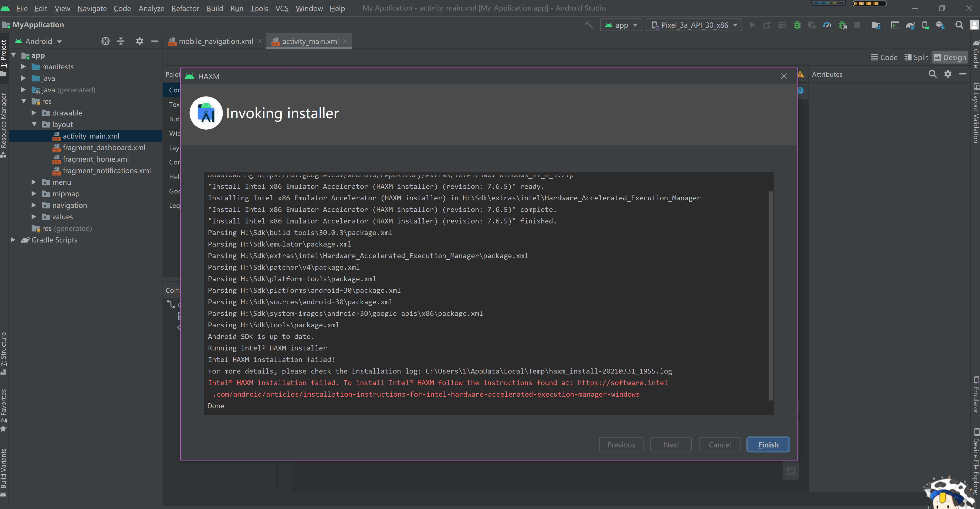Click the user account avatar icon
The height and width of the screenshot is (509, 980).
coord(974,25)
